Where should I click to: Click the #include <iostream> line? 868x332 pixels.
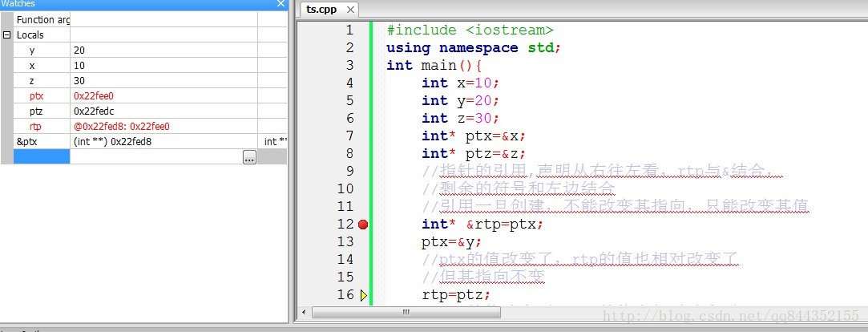[x=470, y=30]
